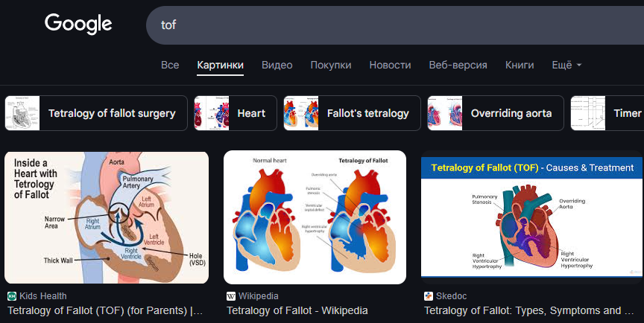
Task: Click the Skedoc favicon icon
Action: tap(428, 296)
